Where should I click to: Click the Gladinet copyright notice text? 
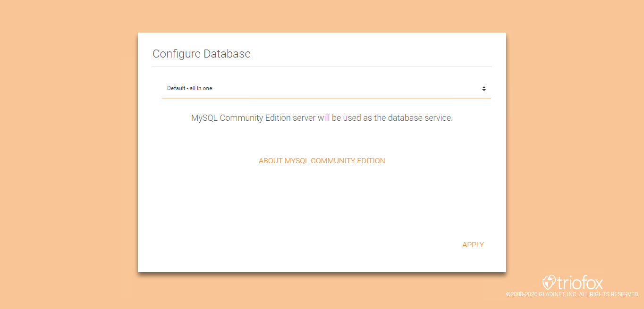pyautogui.click(x=572, y=294)
